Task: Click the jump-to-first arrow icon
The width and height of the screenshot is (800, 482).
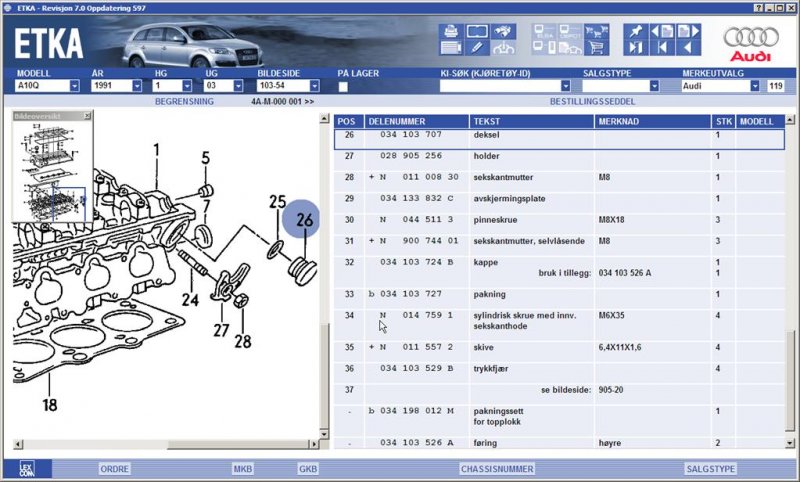Action: tap(662, 48)
